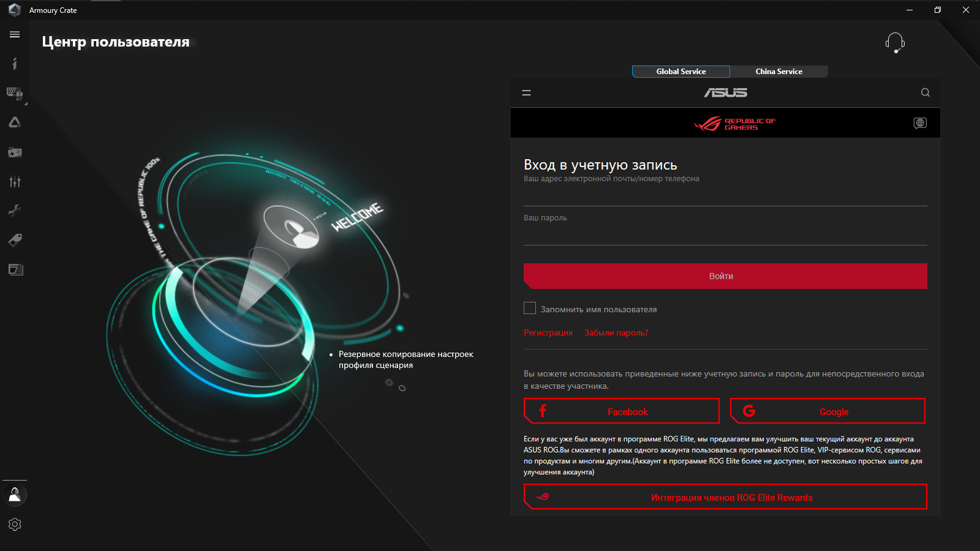
Task: Click the language globe icon on ROG banner
Action: tap(919, 122)
